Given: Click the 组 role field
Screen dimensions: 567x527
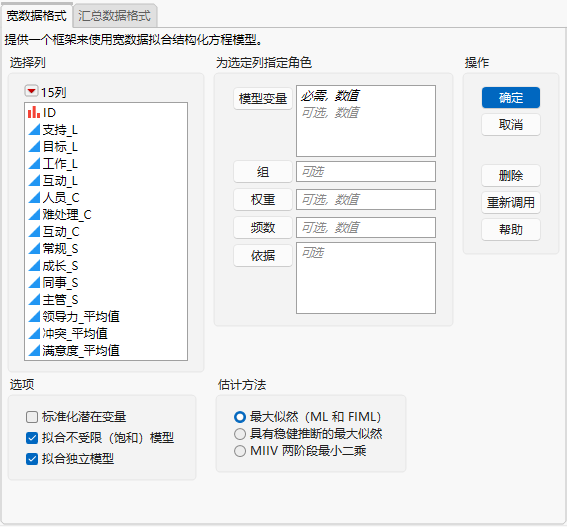Looking at the screenshot, I should coord(366,171).
